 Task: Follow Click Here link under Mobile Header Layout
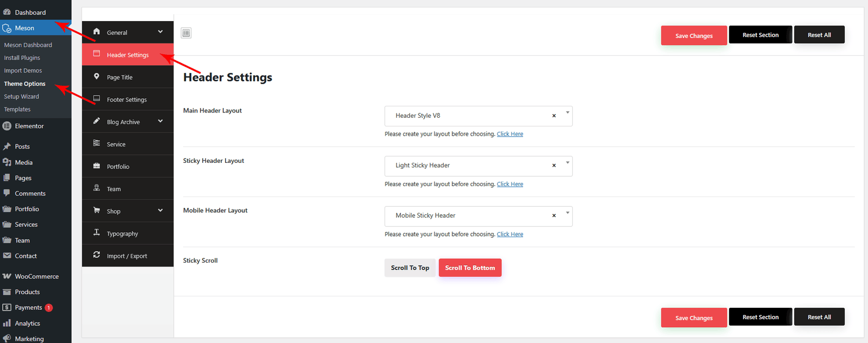[x=510, y=234]
